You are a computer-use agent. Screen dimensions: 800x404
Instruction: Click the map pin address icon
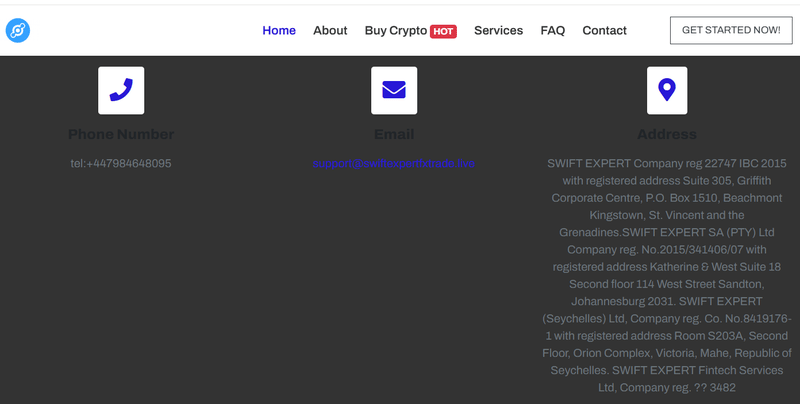coord(667,90)
